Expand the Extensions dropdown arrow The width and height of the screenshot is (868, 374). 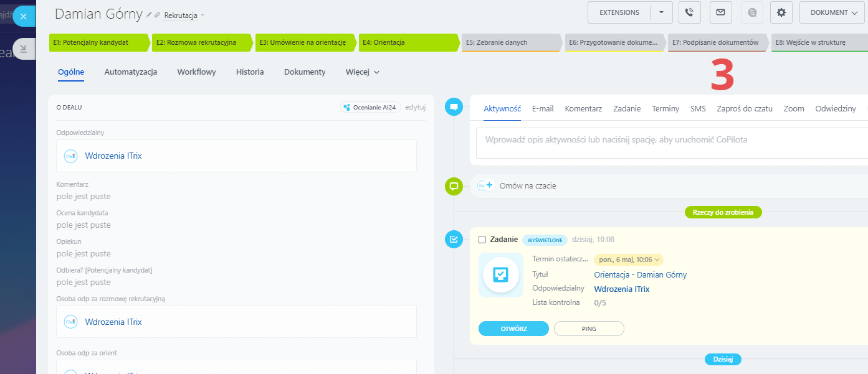click(661, 12)
